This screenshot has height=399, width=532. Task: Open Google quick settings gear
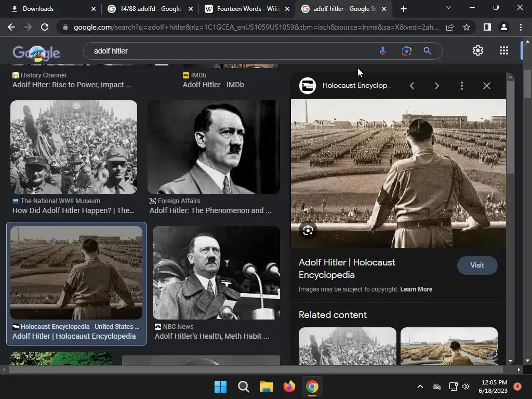[478, 50]
